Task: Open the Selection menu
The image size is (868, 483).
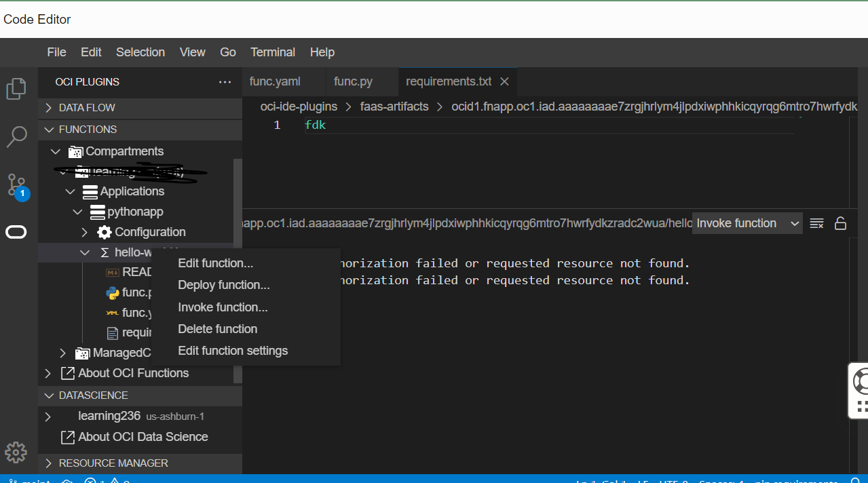Action: click(140, 52)
